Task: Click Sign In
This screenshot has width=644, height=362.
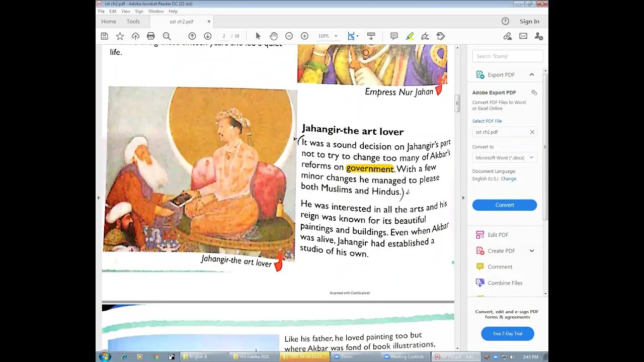Action: [x=529, y=21]
